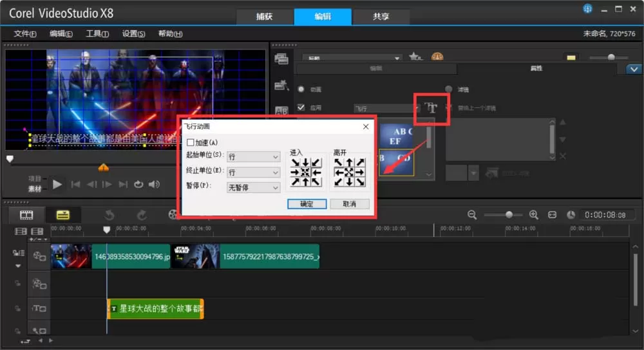Open the library gallery category dropdown
Screen dimensions: 644x350
point(352,57)
